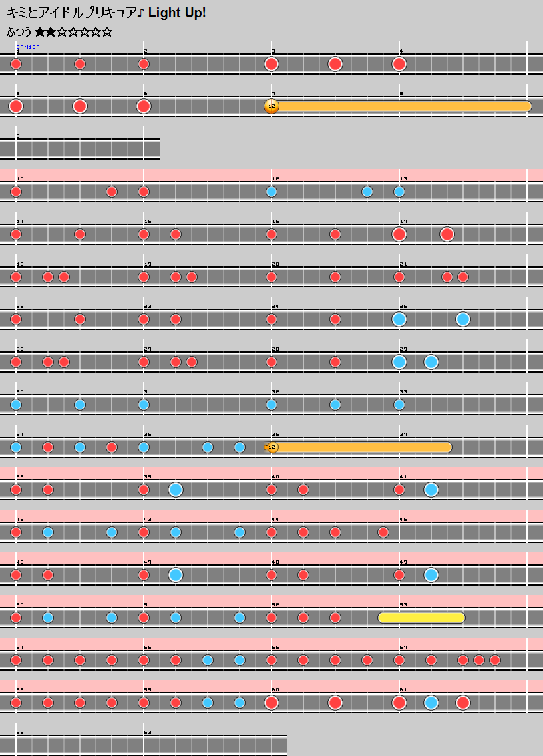This screenshot has width=543, height=756.
Task: Select the blue note starting measure 30
Action: [x=16, y=405]
